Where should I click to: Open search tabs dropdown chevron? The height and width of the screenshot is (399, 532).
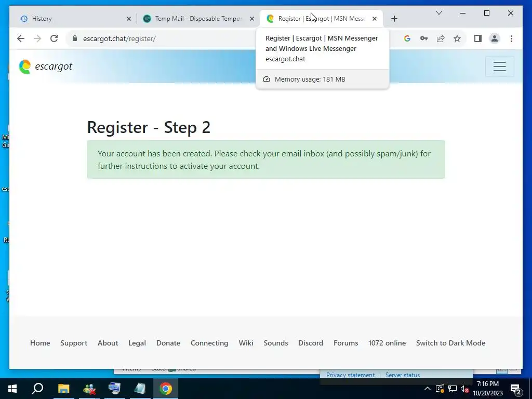tap(438, 13)
